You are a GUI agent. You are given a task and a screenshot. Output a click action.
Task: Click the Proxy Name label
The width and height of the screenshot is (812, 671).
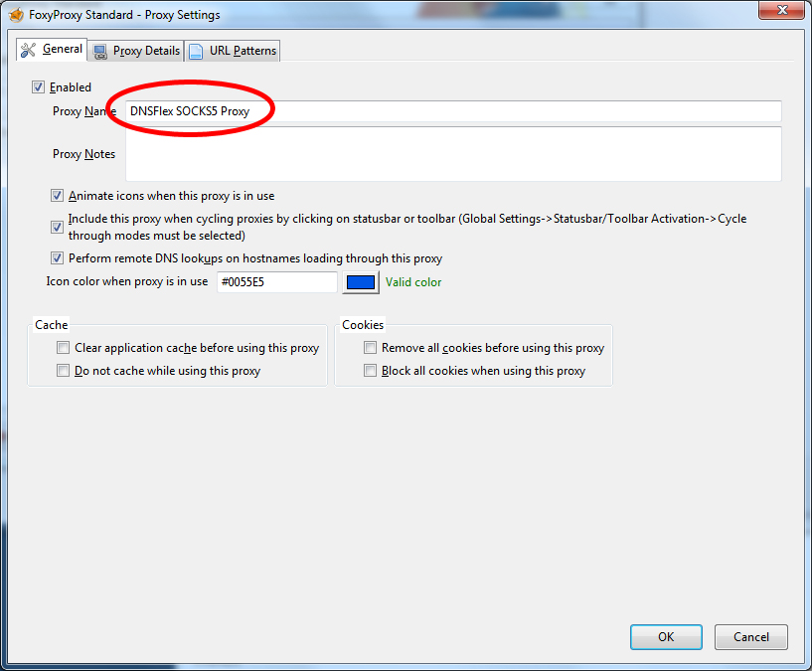84,111
